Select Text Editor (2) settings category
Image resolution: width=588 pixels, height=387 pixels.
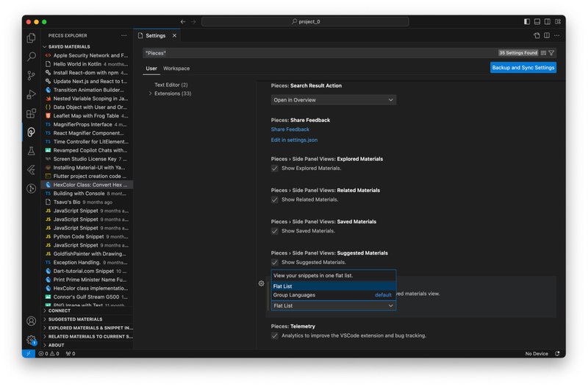point(171,85)
